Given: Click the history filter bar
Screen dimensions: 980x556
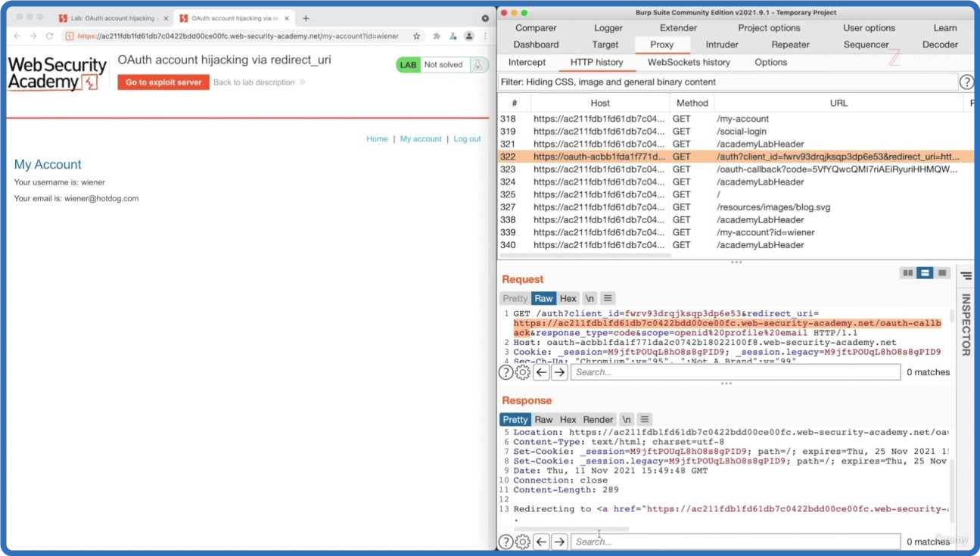Looking at the screenshot, I should point(727,82).
